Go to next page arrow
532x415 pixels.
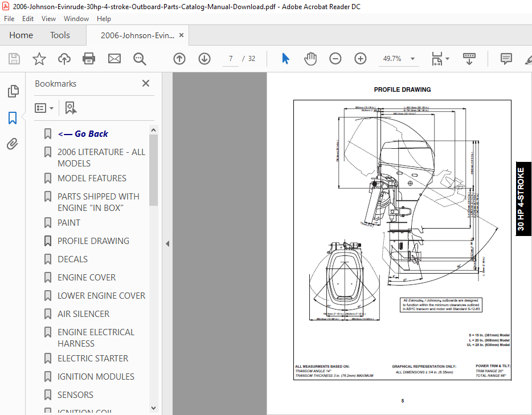coord(204,59)
